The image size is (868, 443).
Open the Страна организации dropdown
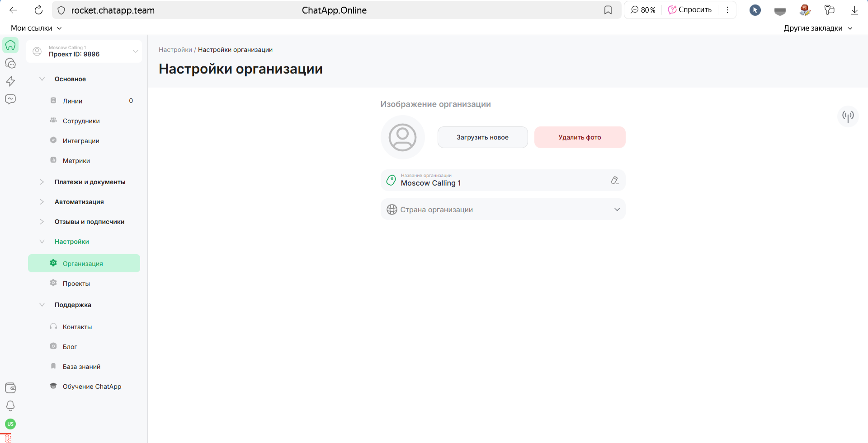(503, 210)
